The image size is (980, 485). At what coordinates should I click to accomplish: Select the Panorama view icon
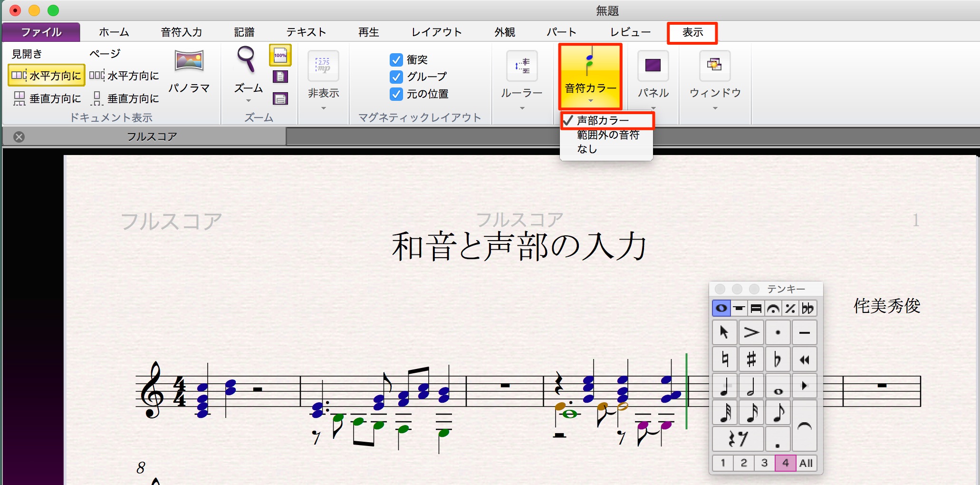tap(189, 61)
